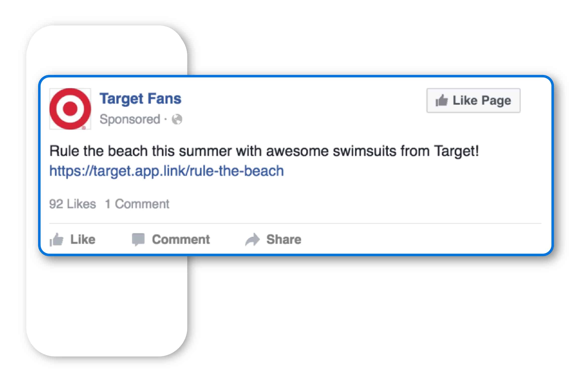Click the Sponsored label
The image size is (588, 385).
pos(130,119)
